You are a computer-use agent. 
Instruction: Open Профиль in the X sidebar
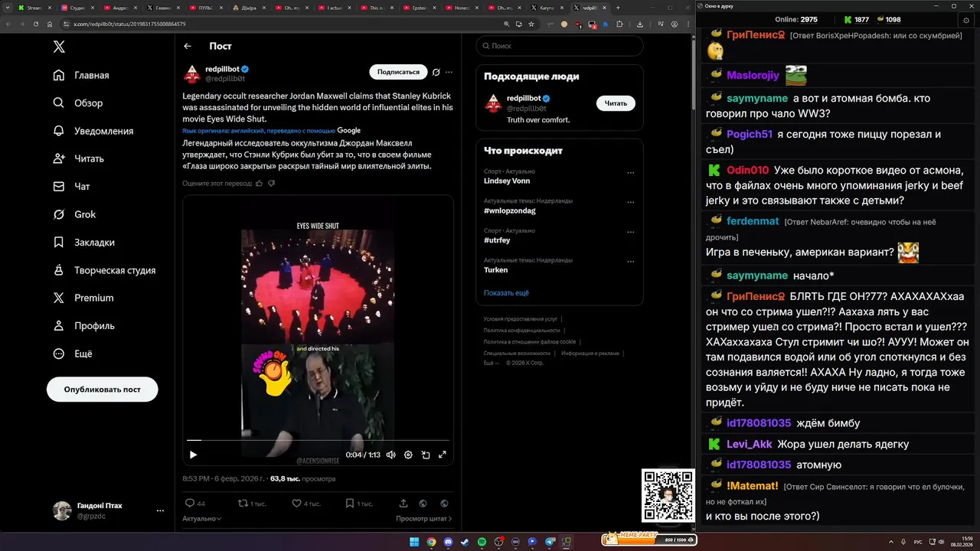pyautogui.click(x=83, y=325)
